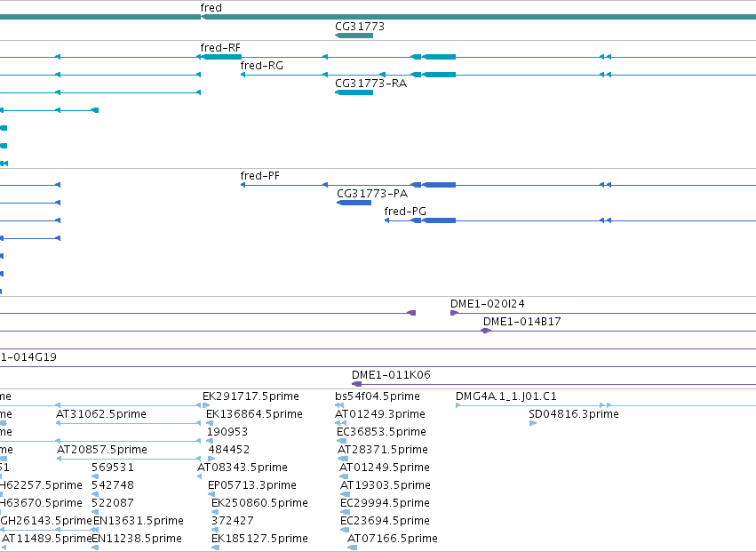
Task: Open the CG31773-PA protein label
Action: (x=372, y=194)
